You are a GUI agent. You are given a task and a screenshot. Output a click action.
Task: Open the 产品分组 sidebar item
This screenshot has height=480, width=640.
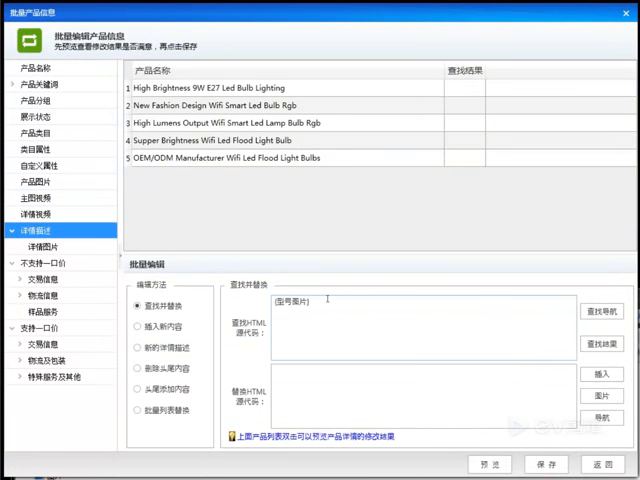(x=36, y=100)
